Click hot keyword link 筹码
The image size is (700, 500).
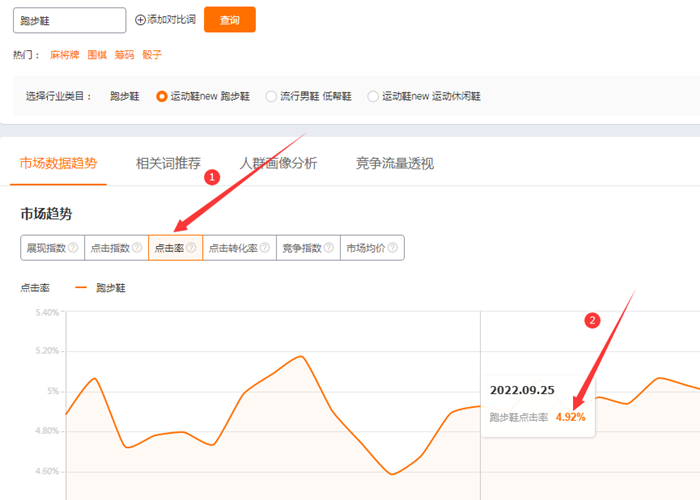[126, 55]
